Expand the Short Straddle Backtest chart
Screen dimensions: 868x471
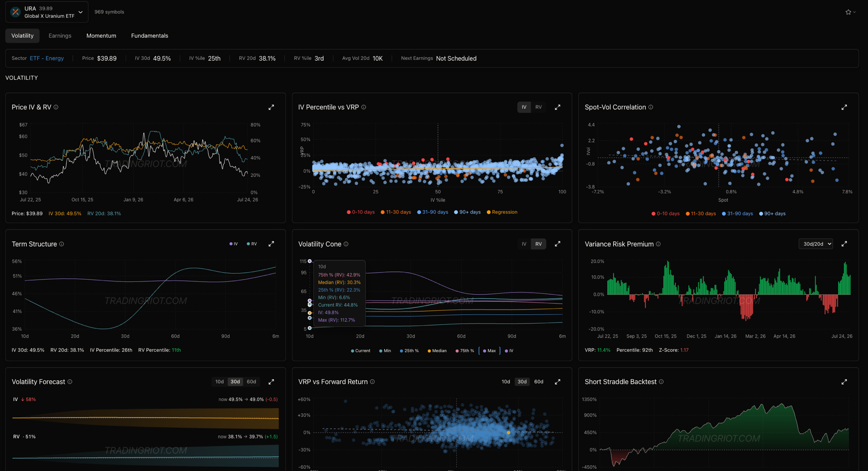(844, 382)
